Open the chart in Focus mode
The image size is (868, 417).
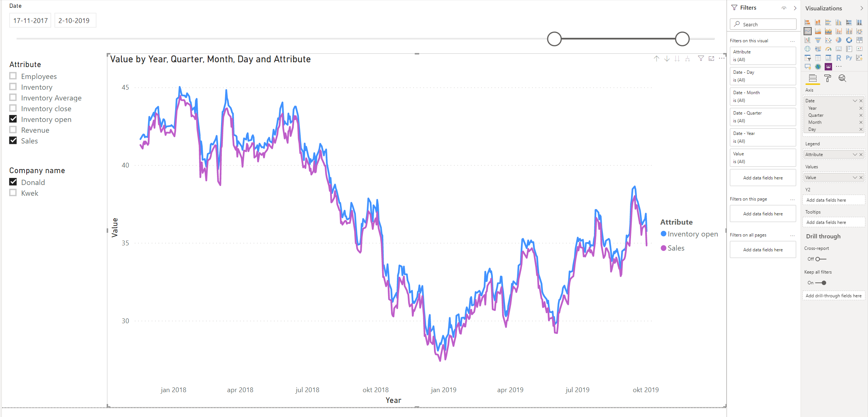711,59
